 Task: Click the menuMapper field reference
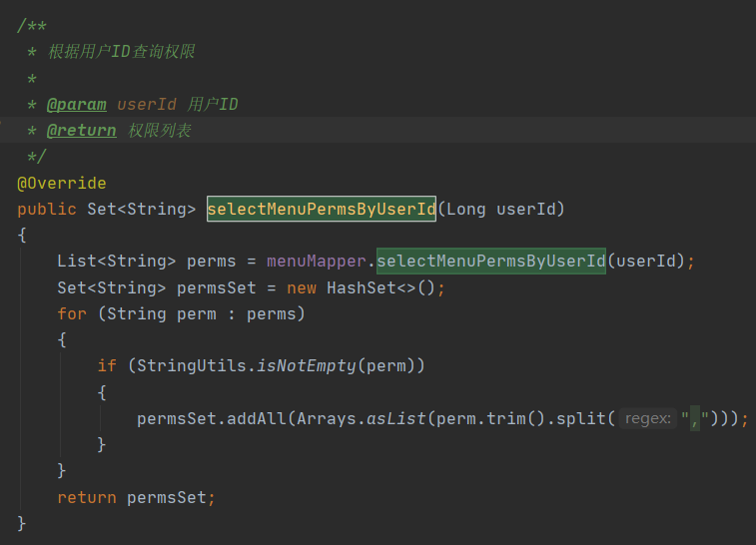point(317,262)
